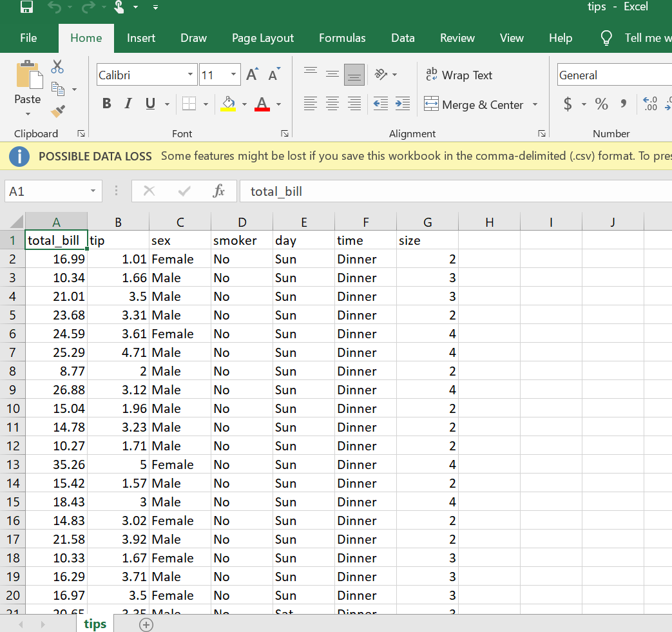This screenshot has width=672, height=632.
Task: Click the Increase Indent icon
Action: [x=403, y=104]
